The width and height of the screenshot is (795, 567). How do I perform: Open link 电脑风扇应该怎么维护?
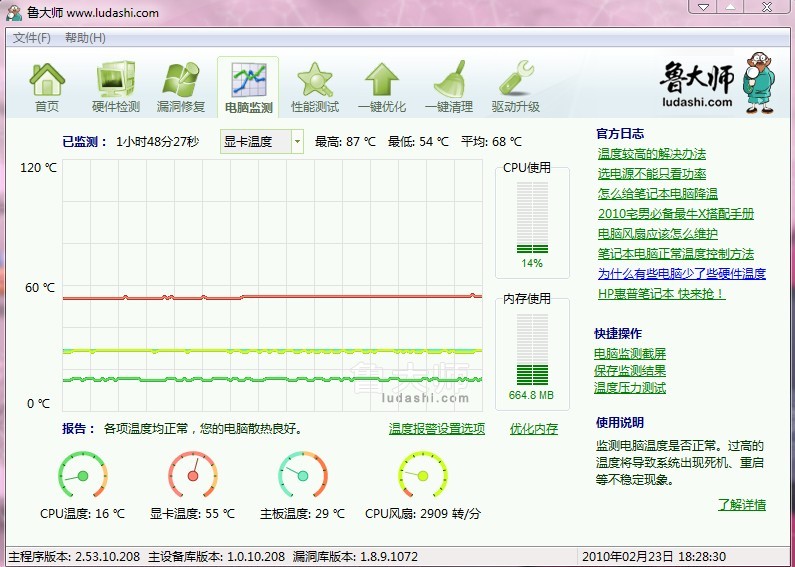658,234
